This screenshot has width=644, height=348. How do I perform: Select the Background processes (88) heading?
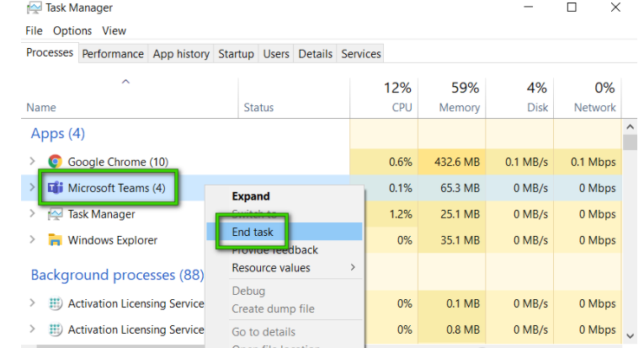[118, 275]
